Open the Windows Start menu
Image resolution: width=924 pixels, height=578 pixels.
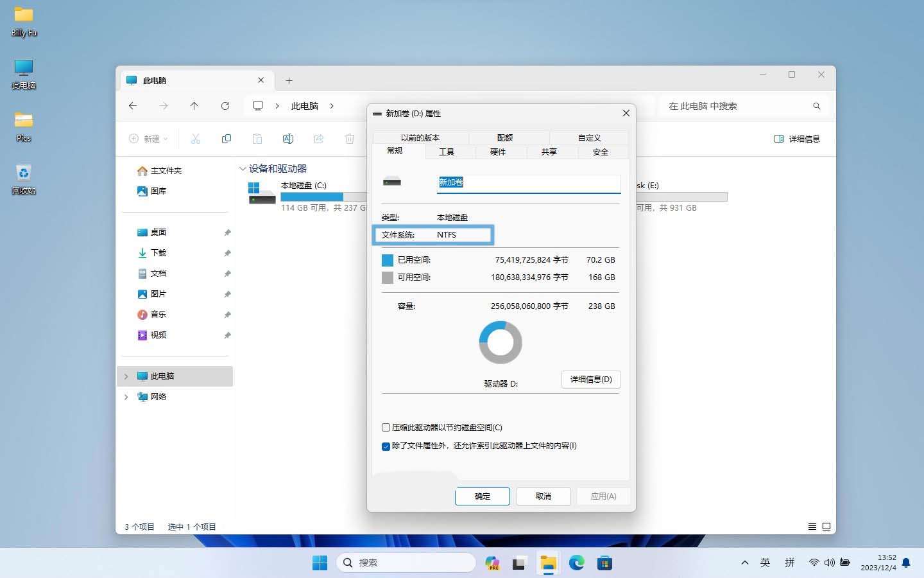tap(320, 563)
